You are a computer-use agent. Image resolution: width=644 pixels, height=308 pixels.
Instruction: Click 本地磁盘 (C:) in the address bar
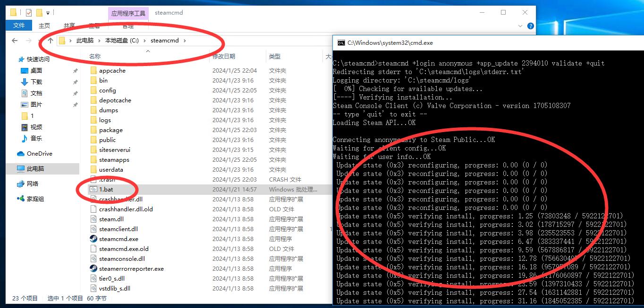coord(122,41)
